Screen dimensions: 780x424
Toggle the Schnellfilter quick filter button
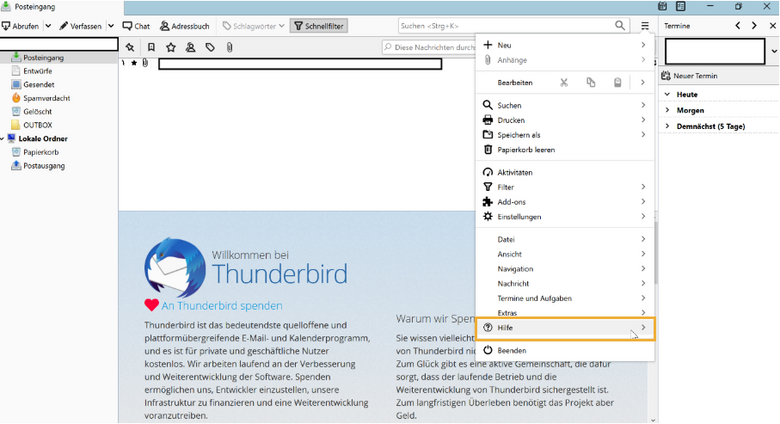click(319, 26)
